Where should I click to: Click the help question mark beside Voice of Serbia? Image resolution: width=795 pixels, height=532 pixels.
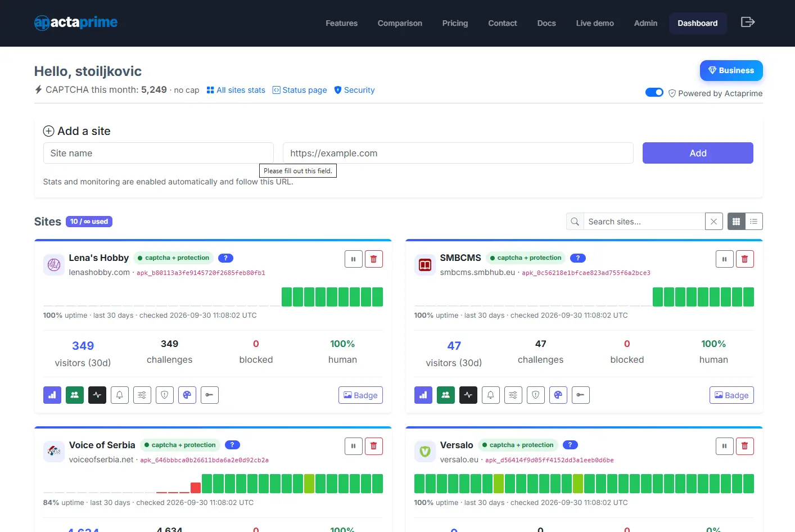[x=232, y=445]
